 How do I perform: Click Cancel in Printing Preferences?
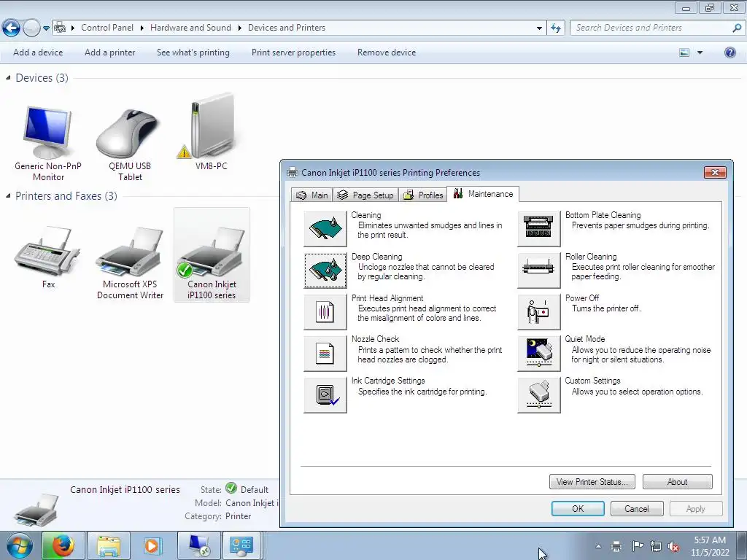pyautogui.click(x=636, y=508)
